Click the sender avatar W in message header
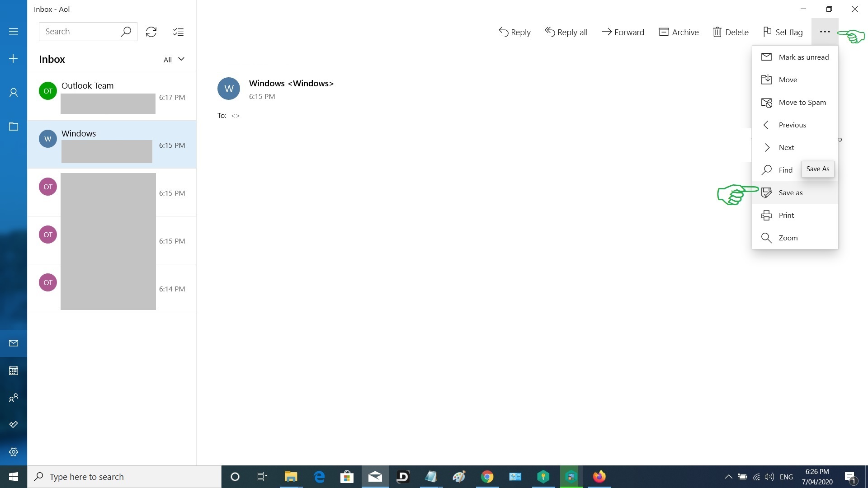Image resolution: width=868 pixels, height=488 pixels. pyautogui.click(x=229, y=89)
